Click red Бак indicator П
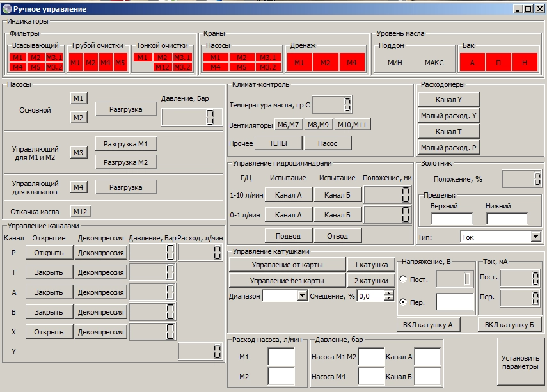 pyautogui.click(x=498, y=63)
